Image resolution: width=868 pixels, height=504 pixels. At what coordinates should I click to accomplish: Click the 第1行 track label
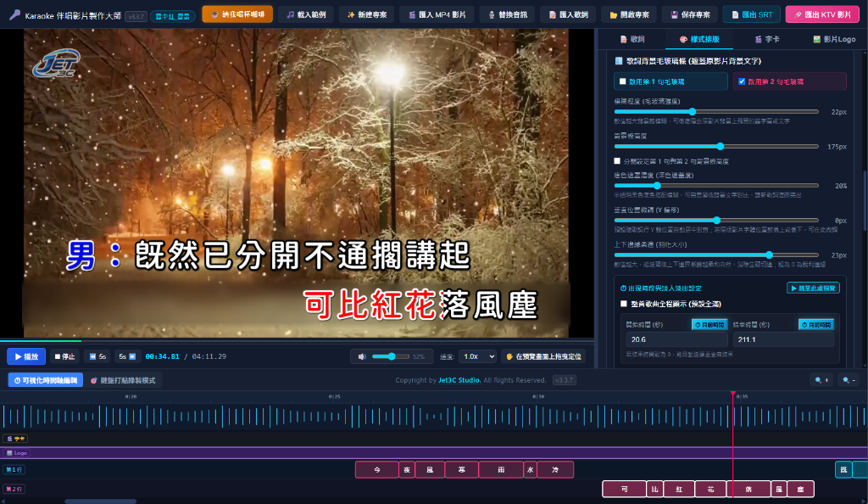click(14, 470)
